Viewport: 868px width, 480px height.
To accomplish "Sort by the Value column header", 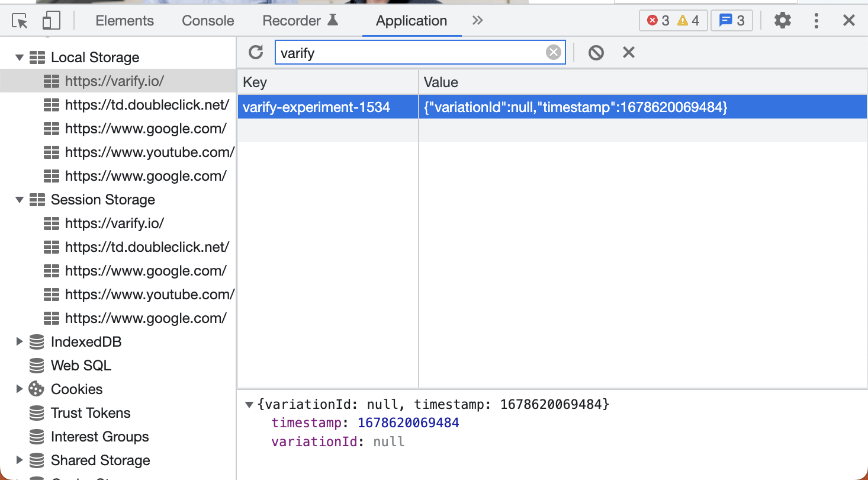I will click(643, 82).
